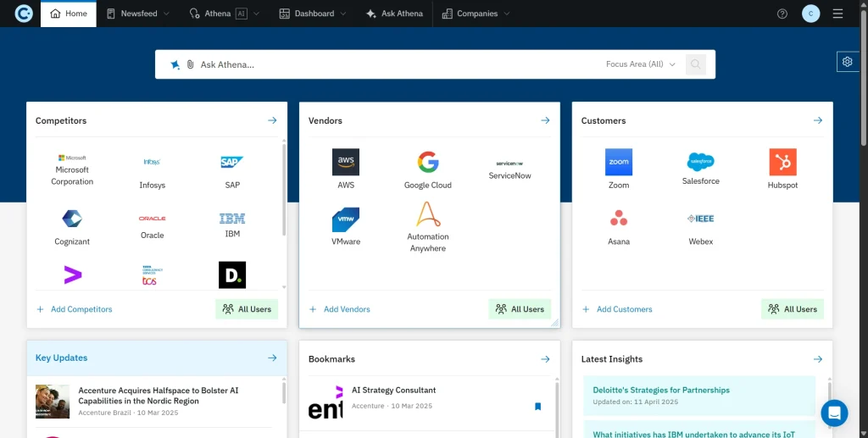Open Deloitte's Strategies for Partnerships insight
The width and height of the screenshot is (868, 438).
point(661,390)
